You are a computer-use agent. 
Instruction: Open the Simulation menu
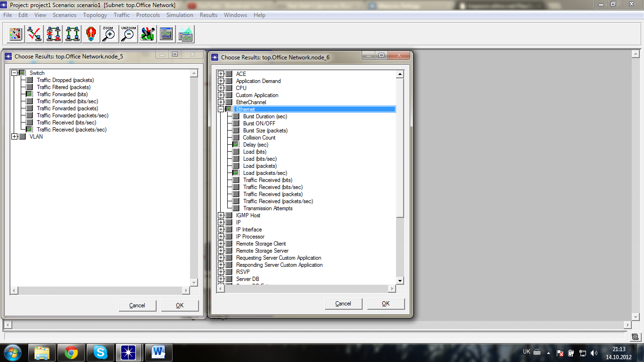(180, 15)
